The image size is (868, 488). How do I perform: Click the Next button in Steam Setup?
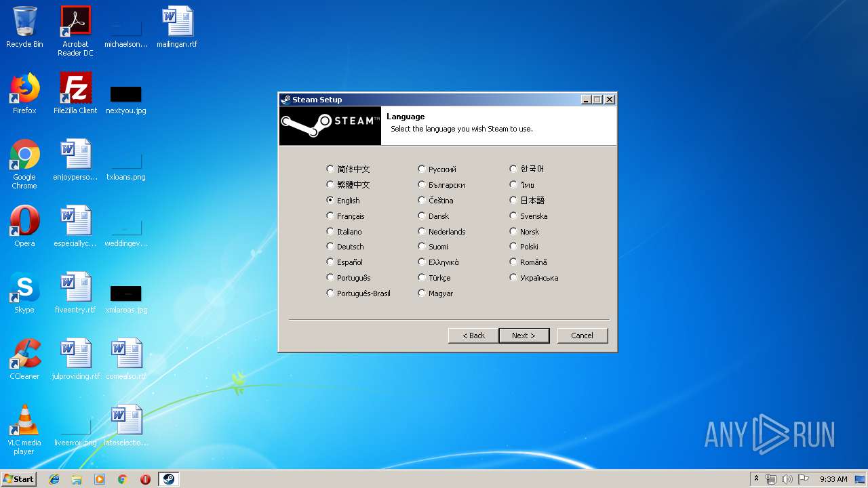point(524,335)
